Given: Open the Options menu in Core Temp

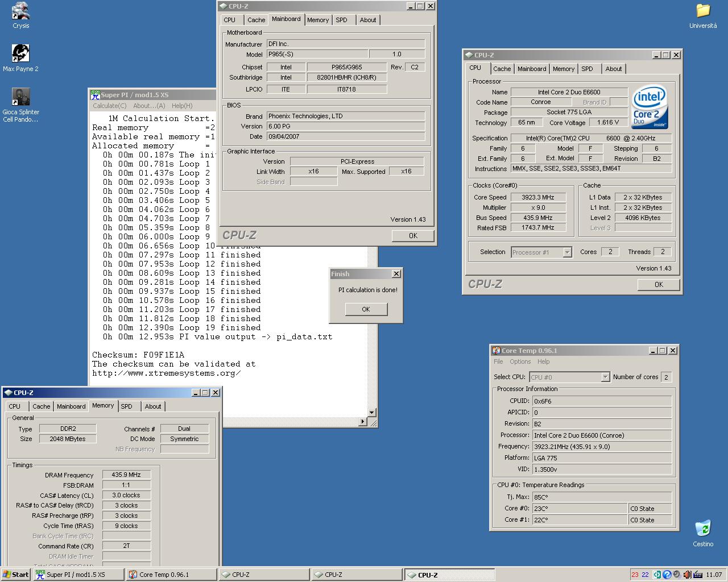Looking at the screenshot, I should coord(520,361).
